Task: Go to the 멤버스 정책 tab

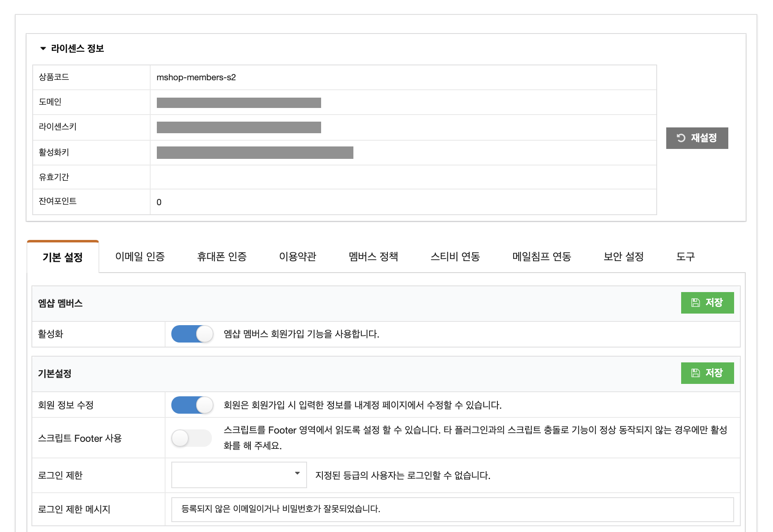Action: coord(373,256)
